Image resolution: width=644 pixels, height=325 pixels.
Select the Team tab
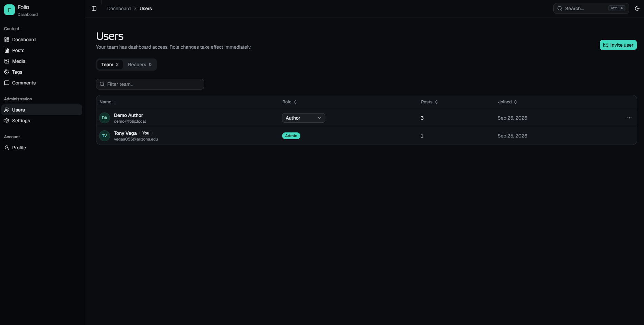pyautogui.click(x=110, y=65)
